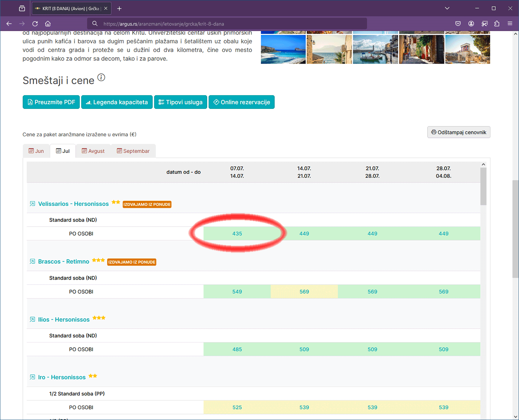Open the Firefox application menu
This screenshot has width=519, height=420.
click(510, 24)
